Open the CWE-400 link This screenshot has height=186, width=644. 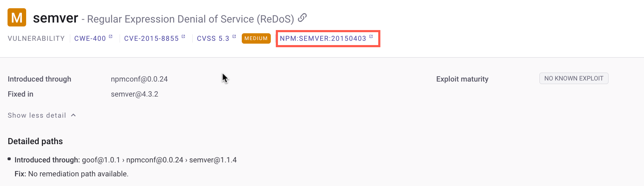[90, 39]
